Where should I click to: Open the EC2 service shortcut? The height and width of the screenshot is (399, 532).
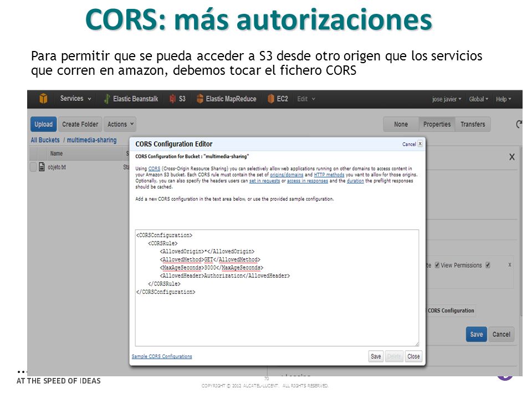point(278,99)
